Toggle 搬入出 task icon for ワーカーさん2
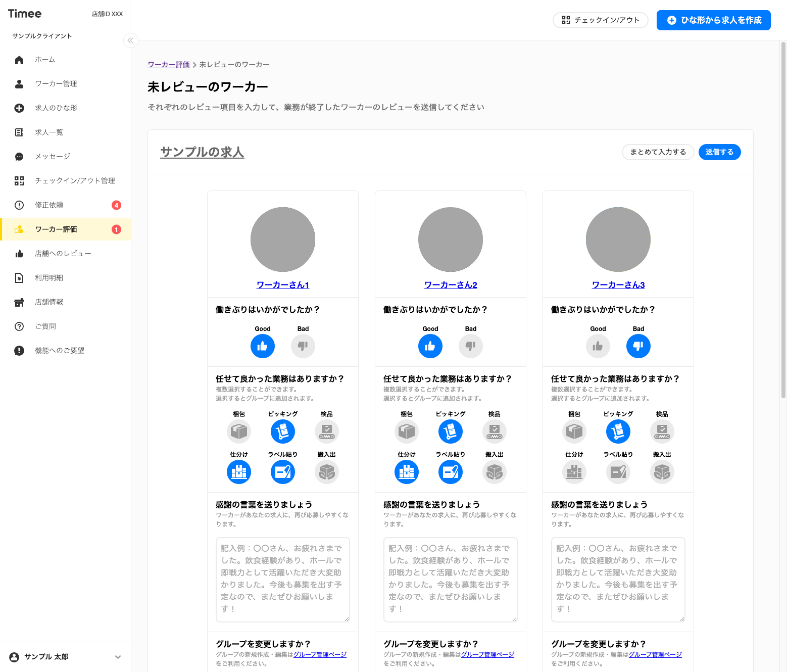Viewport: 787px width, 672px height. (495, 472)
